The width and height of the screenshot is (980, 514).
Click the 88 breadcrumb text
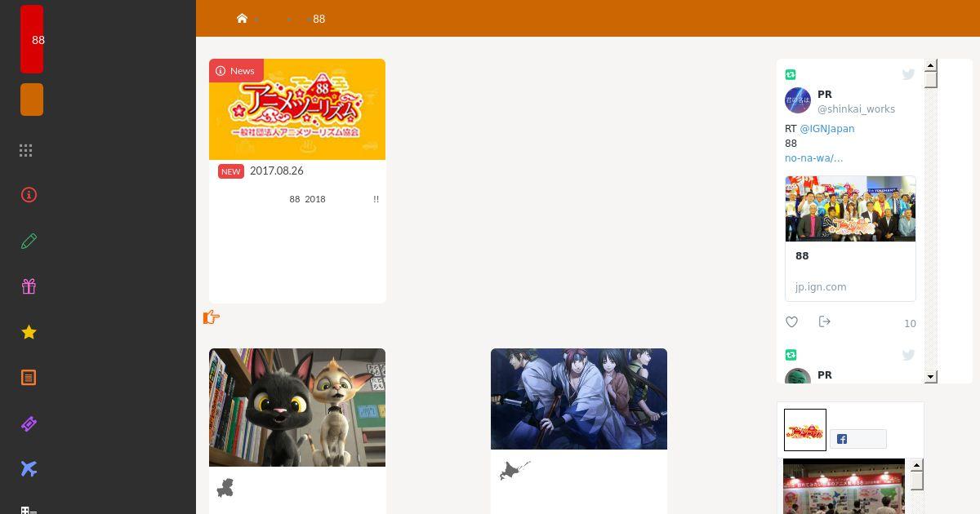click(x=319, y=19)
